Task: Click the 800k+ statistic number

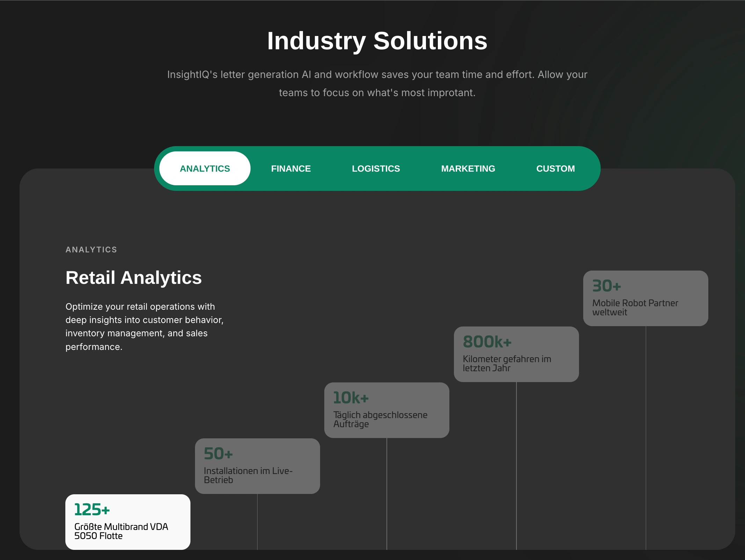Action: point(487,342)
